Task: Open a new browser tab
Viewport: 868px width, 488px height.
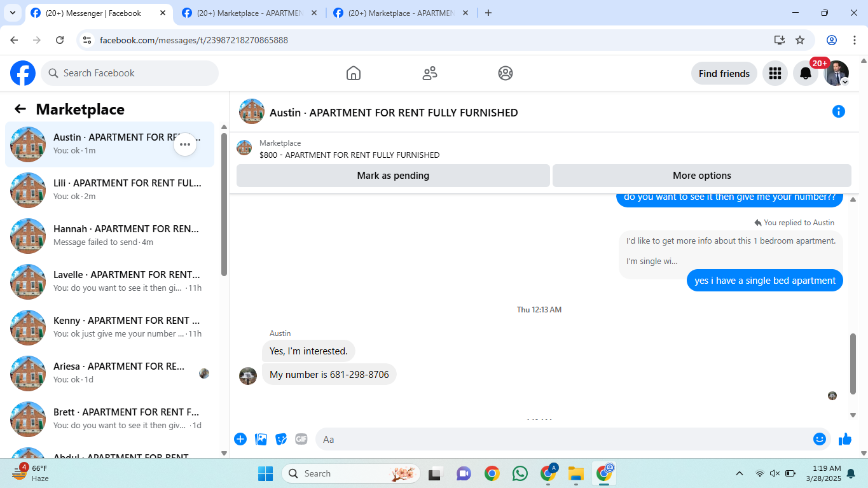Action: point(488,13)
